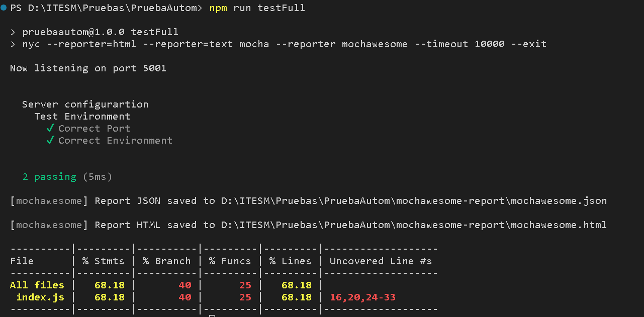The image size is (644, 317).
Task: Click "Now listening on port 5001" line
Action: tap(88, 68)
